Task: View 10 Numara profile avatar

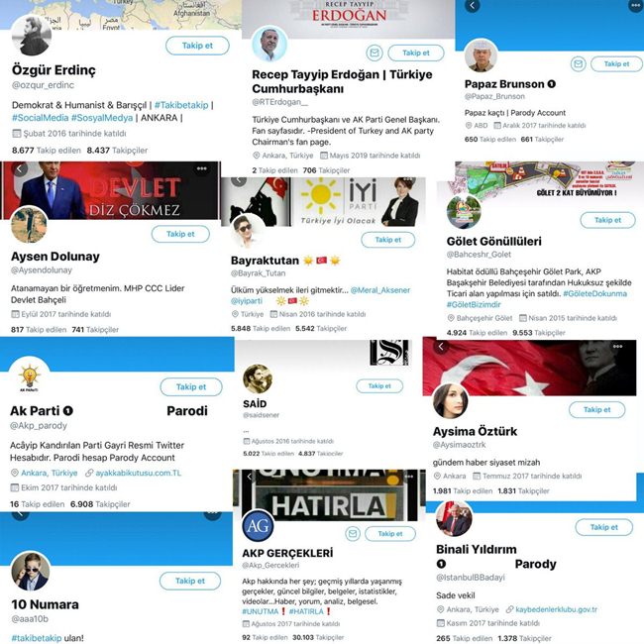Action: pos(31,572)
